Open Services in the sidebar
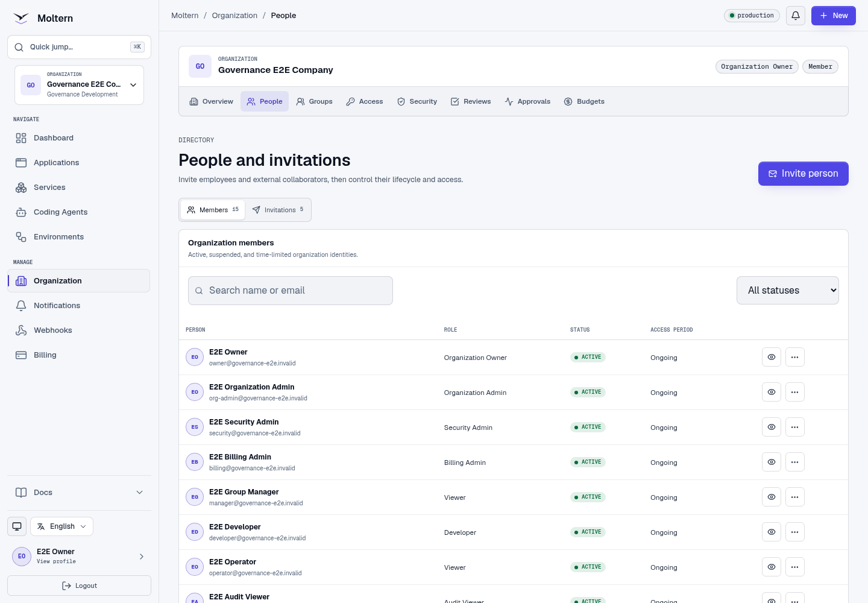 point(79,188)
